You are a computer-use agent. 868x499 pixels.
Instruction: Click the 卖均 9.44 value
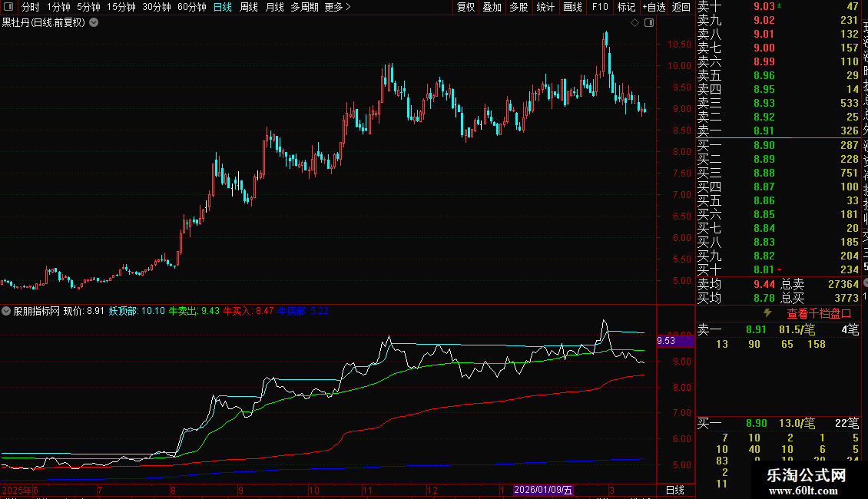point(764,284)
